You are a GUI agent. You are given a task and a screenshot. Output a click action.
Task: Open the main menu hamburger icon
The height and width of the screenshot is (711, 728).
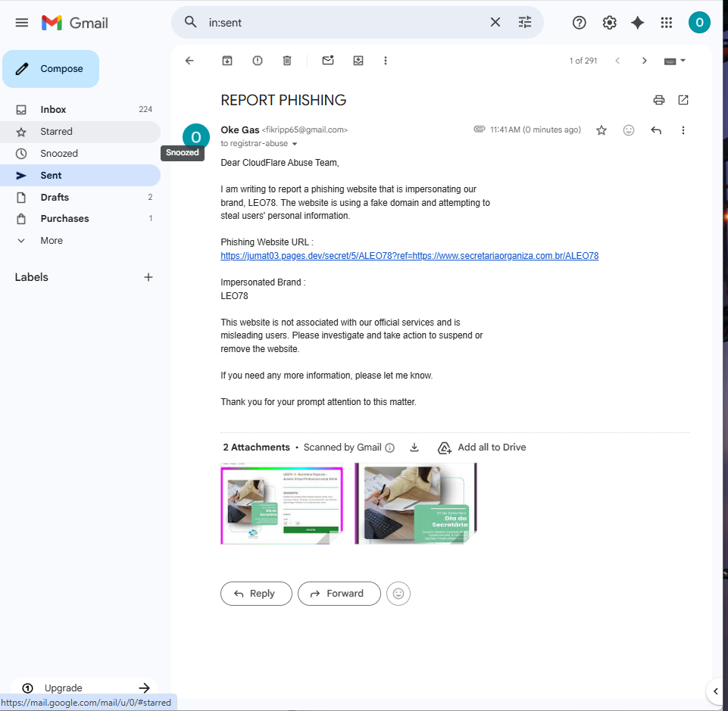coord(22,23)
